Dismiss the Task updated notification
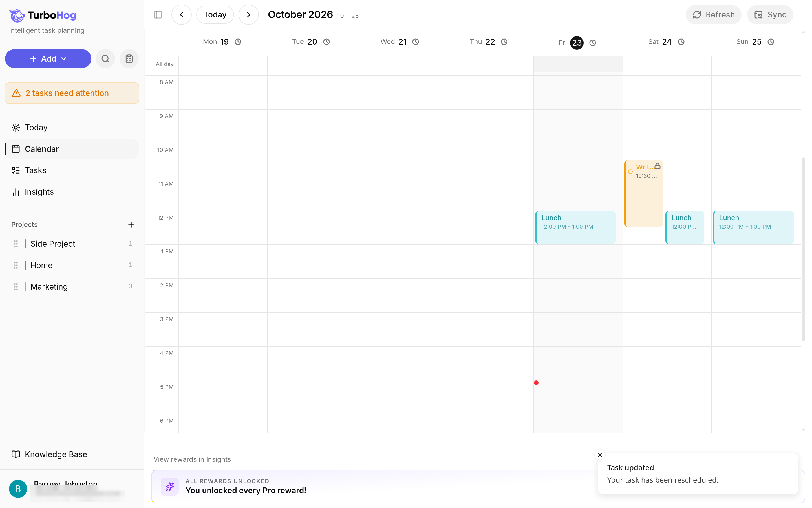This screenshot has width=812, height=508. (x=600, y=455)
